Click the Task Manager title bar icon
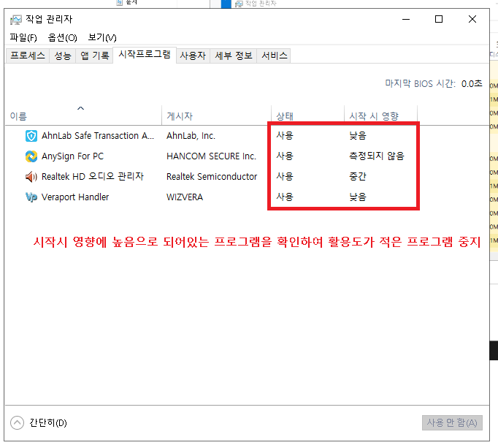 [15, 20]
